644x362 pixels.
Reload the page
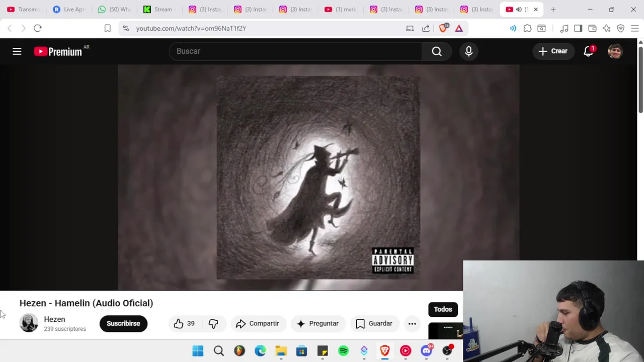coord(37,28)
